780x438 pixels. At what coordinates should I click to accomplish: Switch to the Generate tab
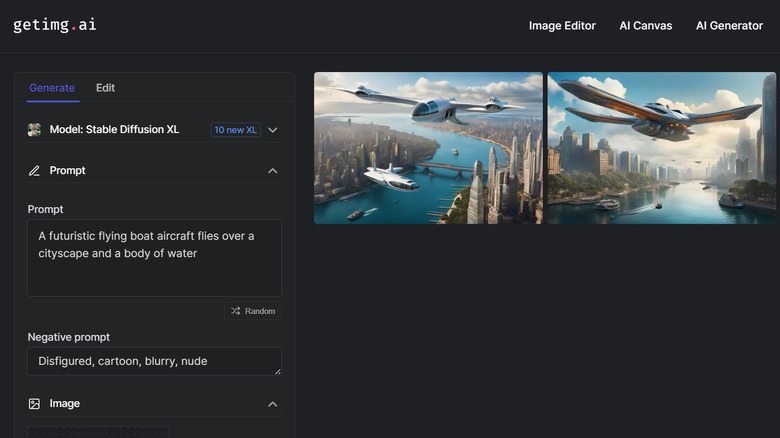(x=52, y=88)
